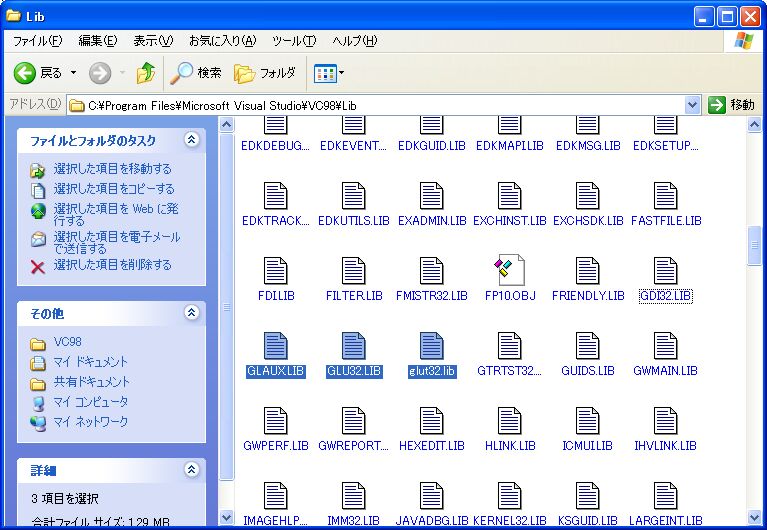Open the Views icon dropdown
This screenshot has height=530, width=767.
pos(329,73)
